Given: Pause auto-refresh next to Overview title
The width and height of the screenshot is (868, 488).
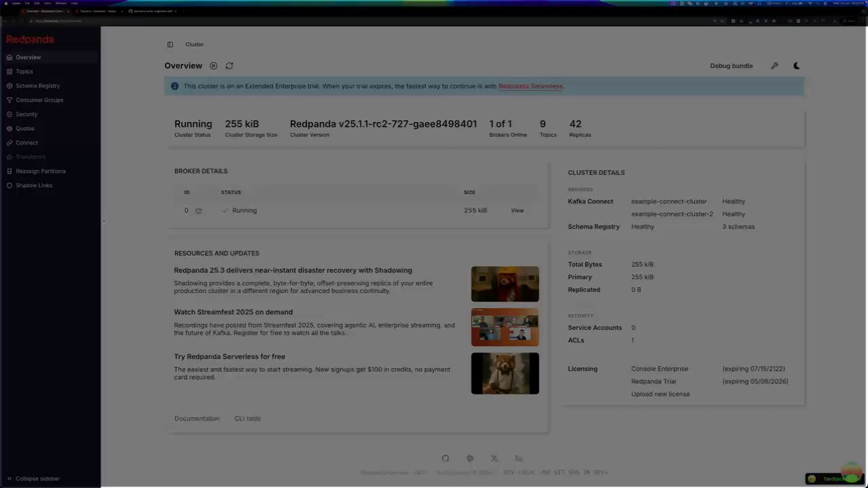Looking at the screenshot, I should click(x=214, y=66).
